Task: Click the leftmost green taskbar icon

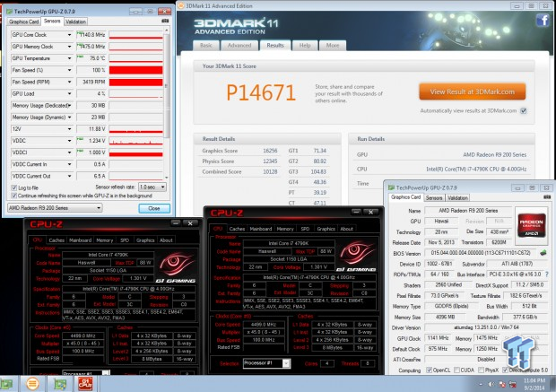Action: pyautogui.click(x=6, y=384)
